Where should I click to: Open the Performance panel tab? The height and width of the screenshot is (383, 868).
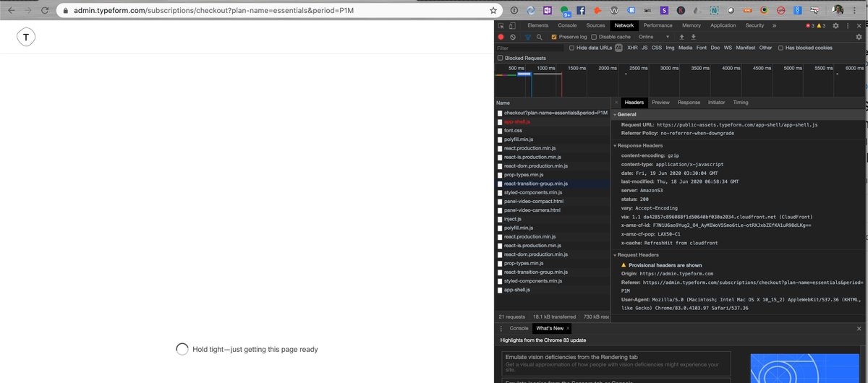pyautogui.click(x=658, y=25)
